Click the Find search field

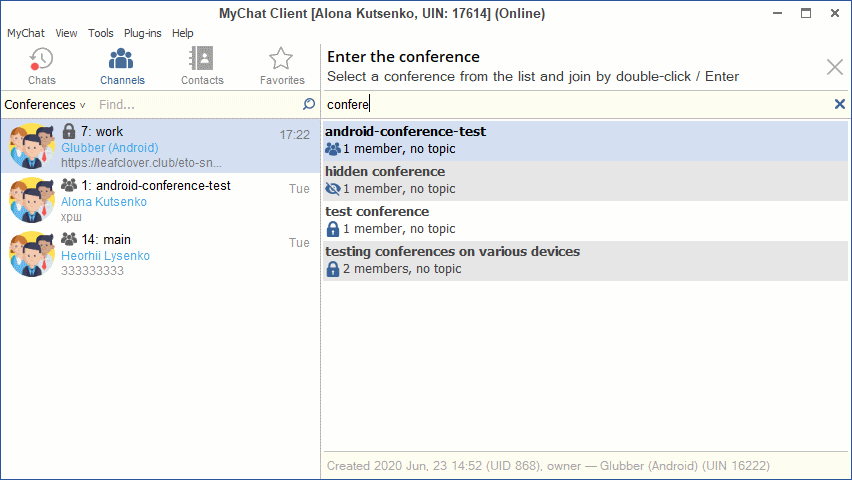(196, 104)
